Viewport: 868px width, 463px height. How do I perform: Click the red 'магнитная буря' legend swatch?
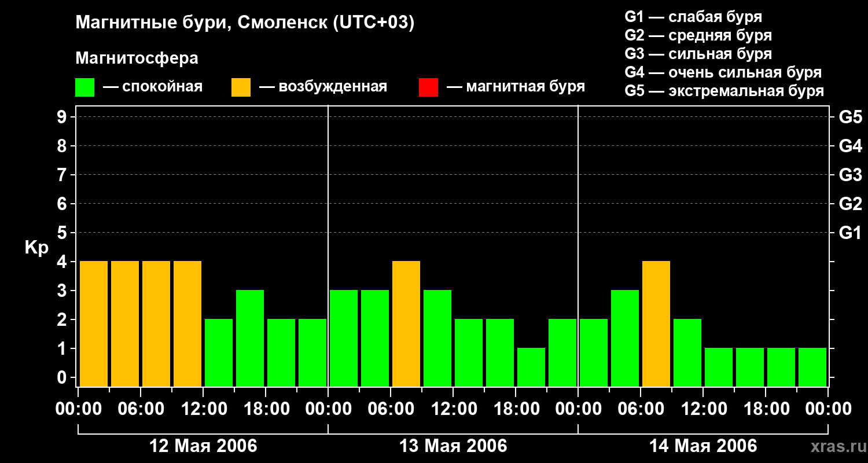click(x=428, y=87)
